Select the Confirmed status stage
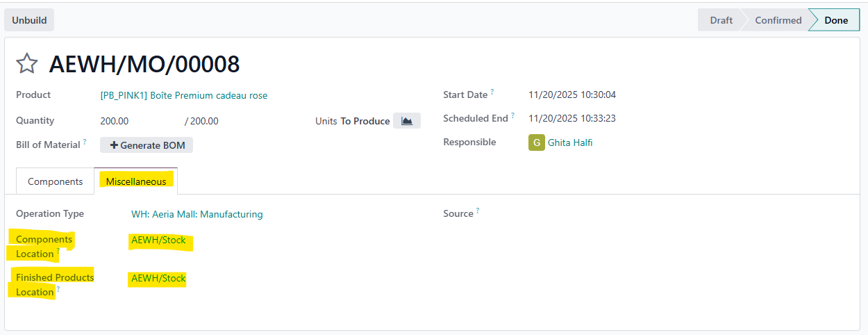The image size is (868, 335). tap(778, 20)
